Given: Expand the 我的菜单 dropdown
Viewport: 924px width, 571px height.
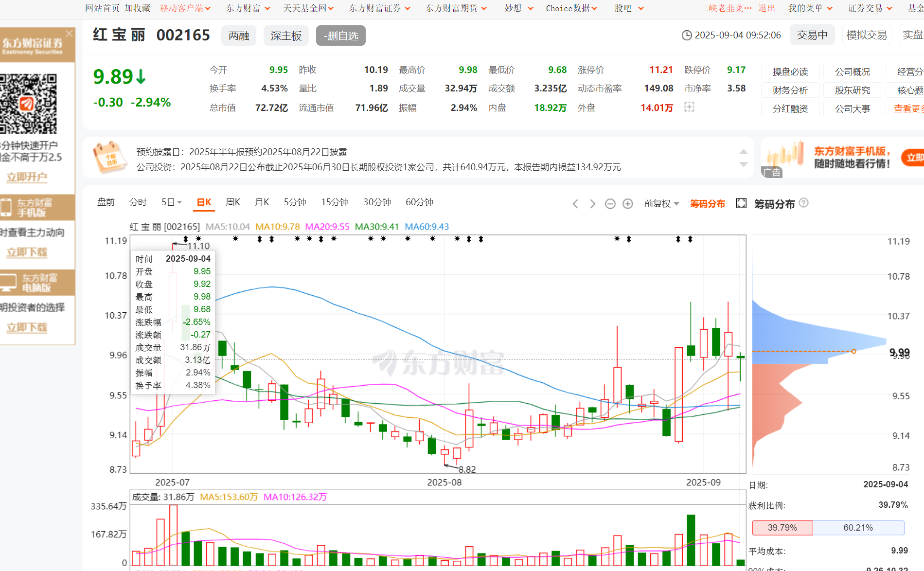Looking at the screenshot, I should (x=810, y=8).
